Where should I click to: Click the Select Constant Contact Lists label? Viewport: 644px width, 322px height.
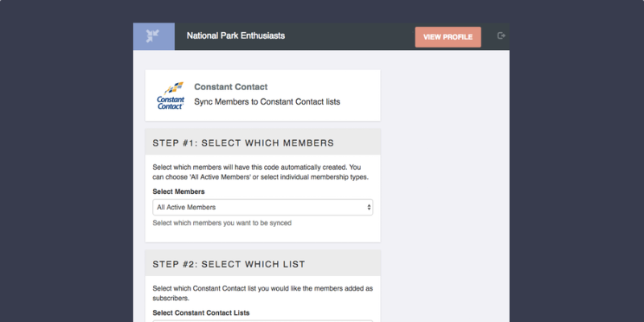pyautogui.click(x=200, y=312)
